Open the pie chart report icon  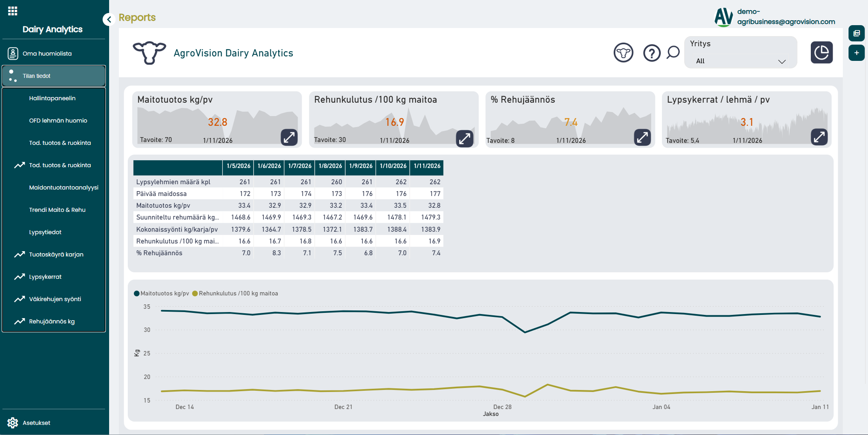(x=821, y=52)
